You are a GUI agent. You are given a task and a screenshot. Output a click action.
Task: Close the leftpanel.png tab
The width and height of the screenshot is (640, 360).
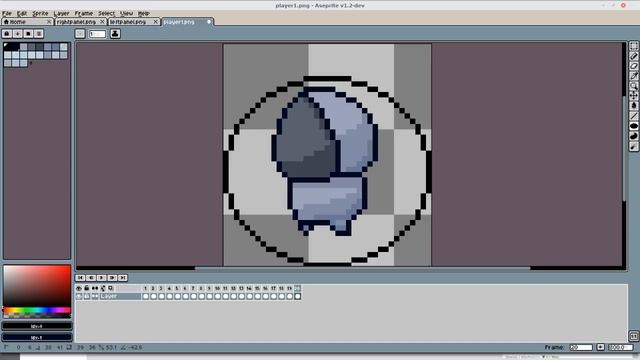[x=156, y=22]
